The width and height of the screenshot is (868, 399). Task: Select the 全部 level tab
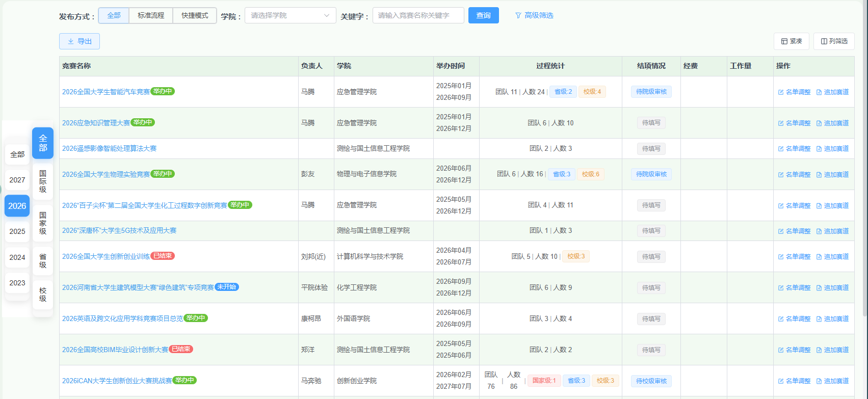pos(43,143)
